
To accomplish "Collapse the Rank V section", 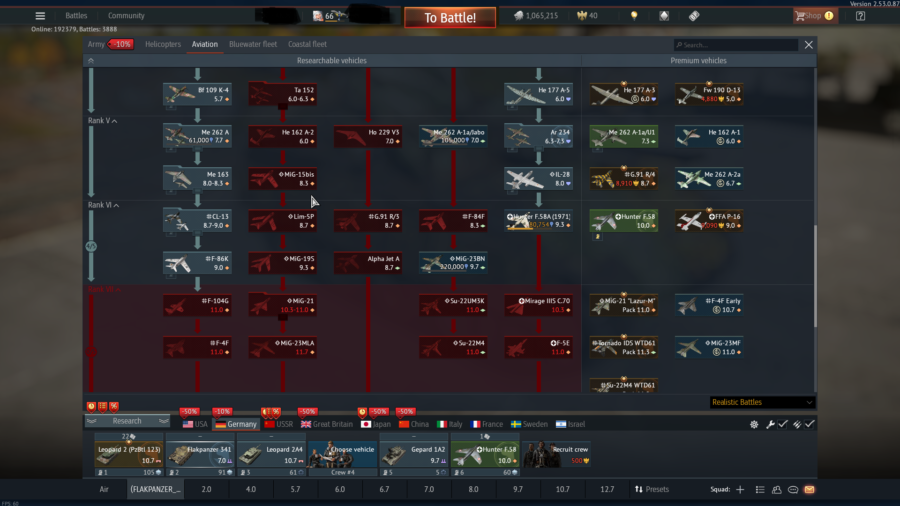I will 114,121.
